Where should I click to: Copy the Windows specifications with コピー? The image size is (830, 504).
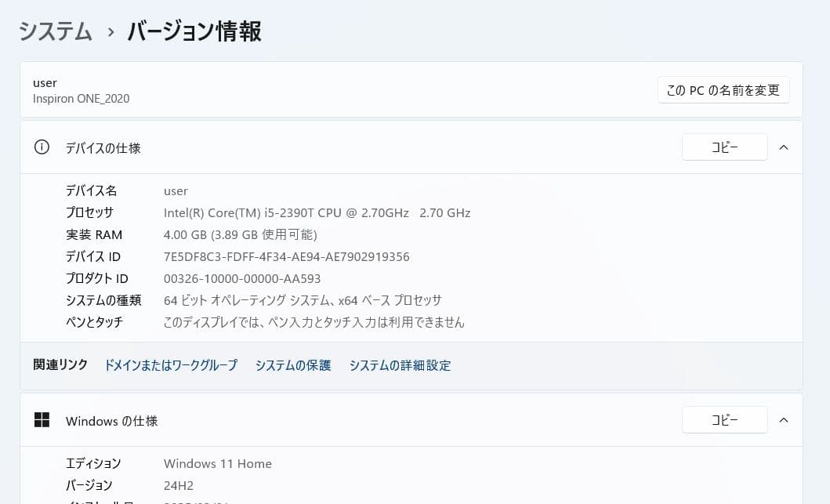[x=724, y=419]
